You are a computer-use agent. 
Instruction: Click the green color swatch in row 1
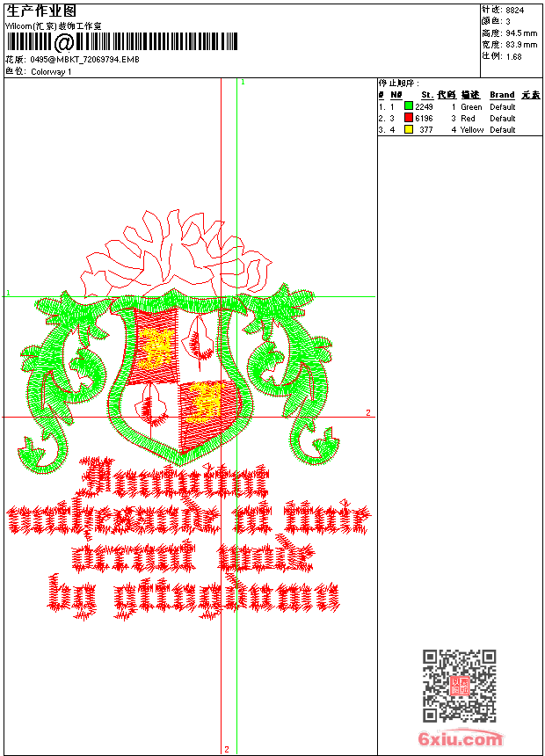click(x=409, y=106)
